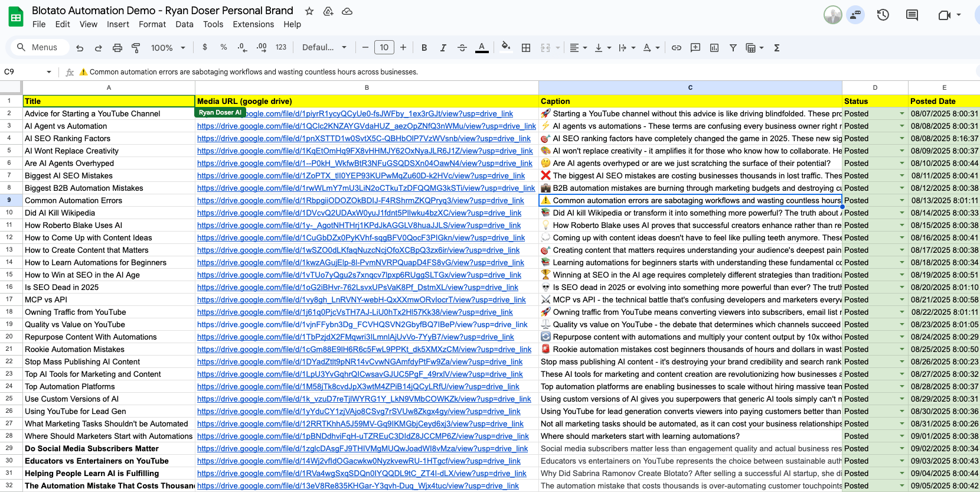This screenshot has height=492, width=980.
Task: Click the Insert link icon
Action: [677, 48]
